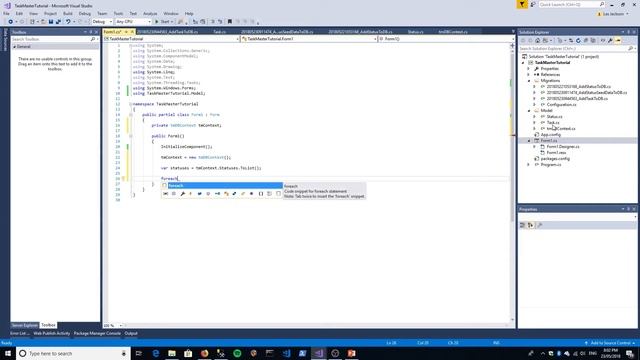640x360 pixels.
Task: Click the Toolbox search magnifier icon
Action: (93, 39)
